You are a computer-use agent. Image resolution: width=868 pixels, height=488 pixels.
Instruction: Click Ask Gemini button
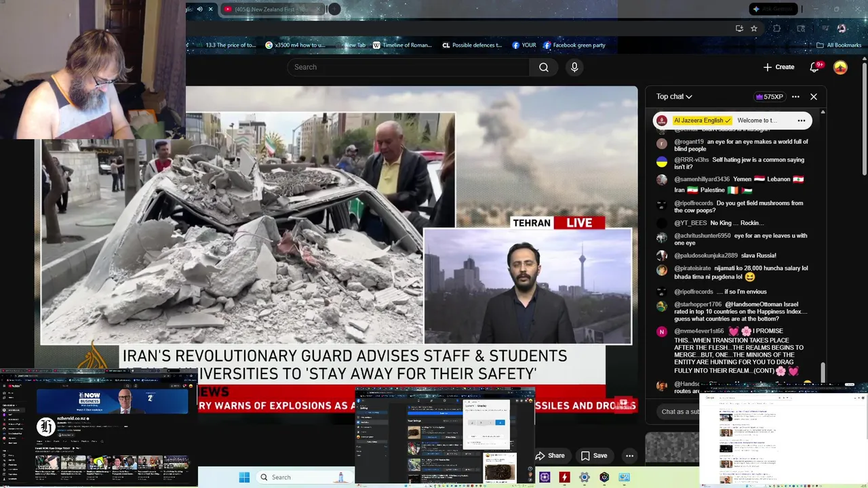pyautogui.click(x=774, y=9)
